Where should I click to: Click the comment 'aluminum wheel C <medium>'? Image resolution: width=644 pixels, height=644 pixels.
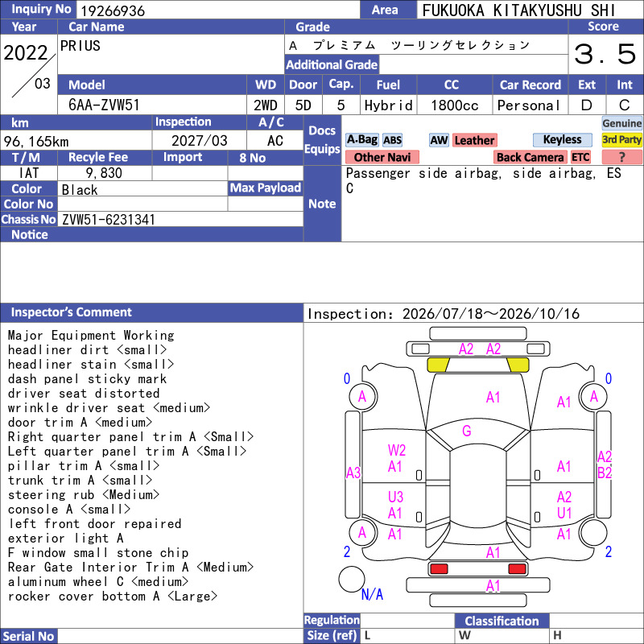tap(97, 582)
